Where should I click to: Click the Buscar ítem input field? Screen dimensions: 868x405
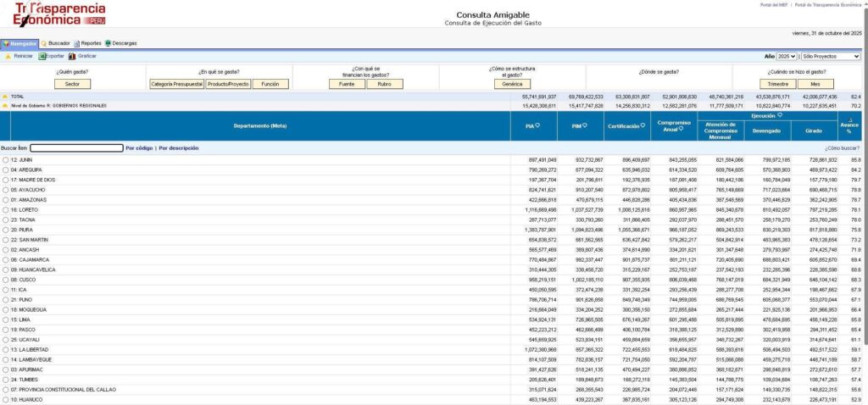coord(76,148)
